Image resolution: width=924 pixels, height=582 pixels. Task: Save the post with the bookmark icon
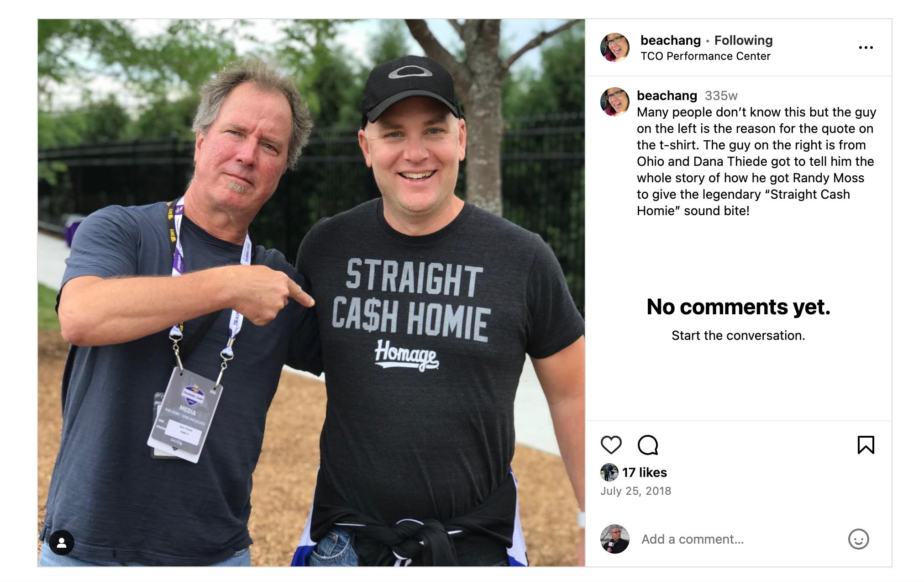point(867,445)
